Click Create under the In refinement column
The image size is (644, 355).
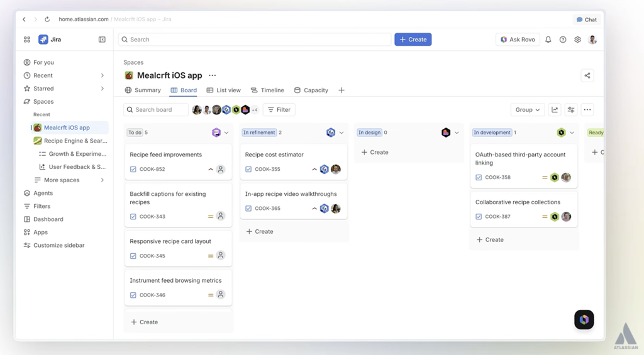(260, 231)
